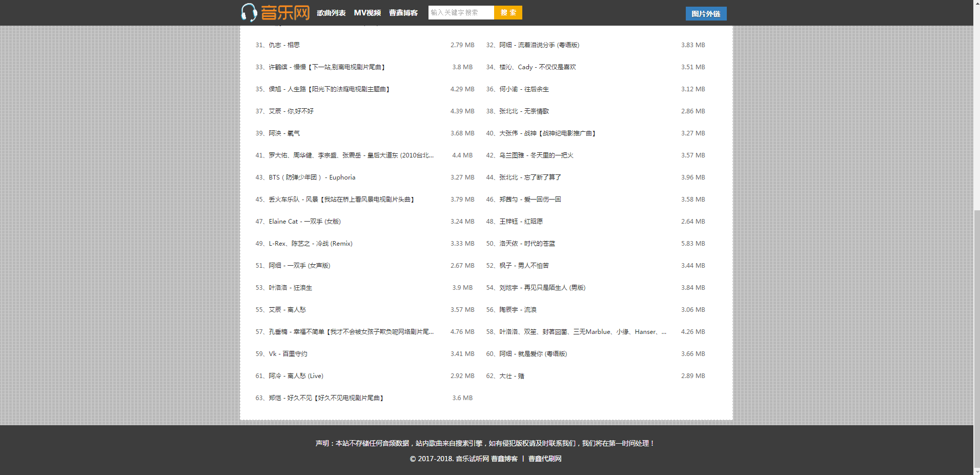Open song 36 何小渝 - 往后余生
Screen dimensions: 980x475
coord(524,89)
